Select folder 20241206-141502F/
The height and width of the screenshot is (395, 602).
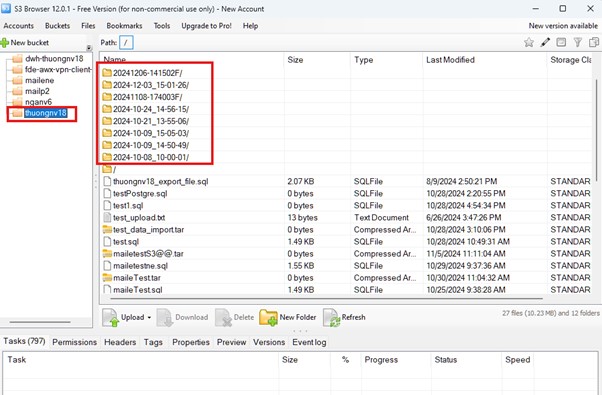point(148,73)
